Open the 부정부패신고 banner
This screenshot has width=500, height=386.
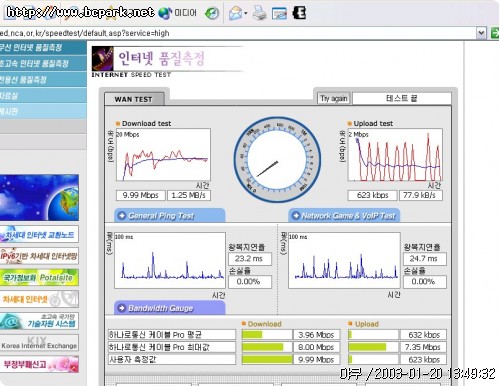[x=39, y=364]
